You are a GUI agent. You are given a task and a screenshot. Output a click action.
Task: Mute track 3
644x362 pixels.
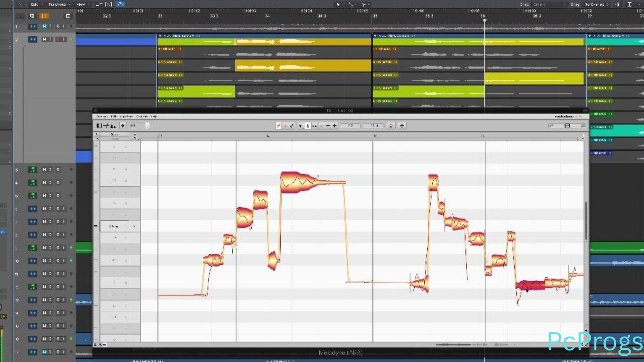45,170
